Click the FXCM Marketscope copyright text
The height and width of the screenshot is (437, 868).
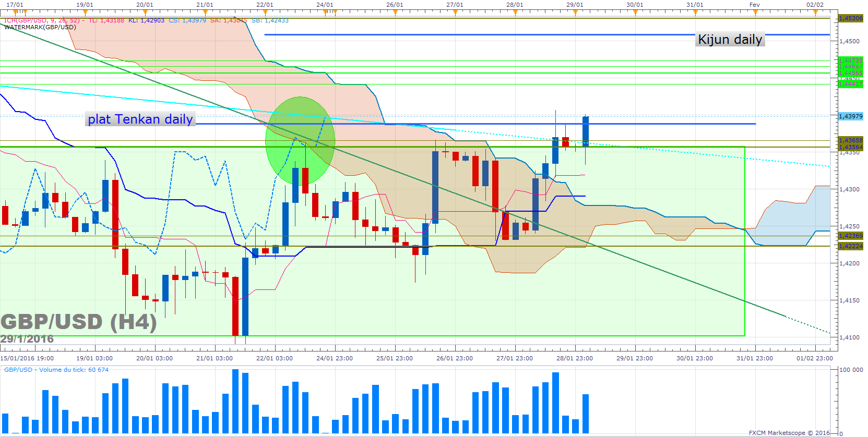click(789, 433)
